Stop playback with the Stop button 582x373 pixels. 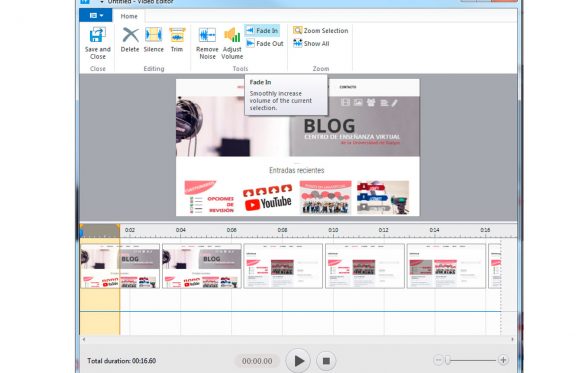tap(326, 360)
